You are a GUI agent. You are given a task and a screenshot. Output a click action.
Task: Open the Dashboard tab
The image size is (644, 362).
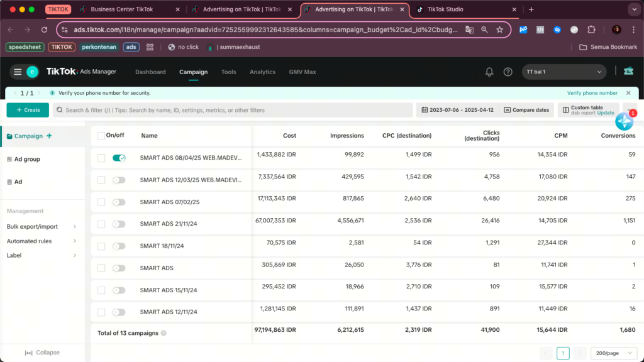coord(150,72)
